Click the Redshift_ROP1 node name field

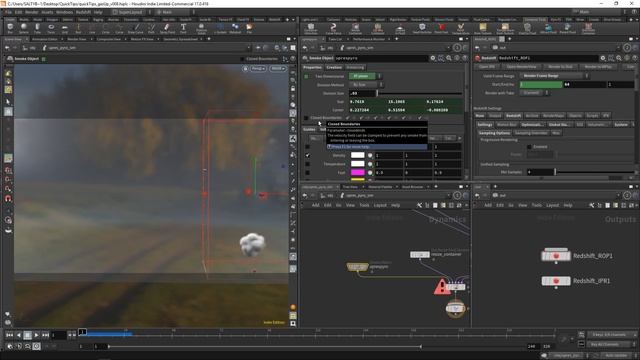[x=548, y=58]
